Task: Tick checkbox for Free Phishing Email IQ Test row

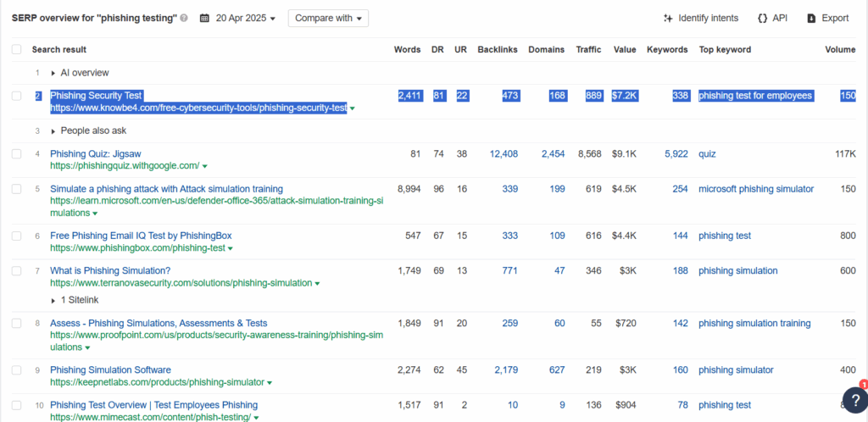Action: point(17,236)
